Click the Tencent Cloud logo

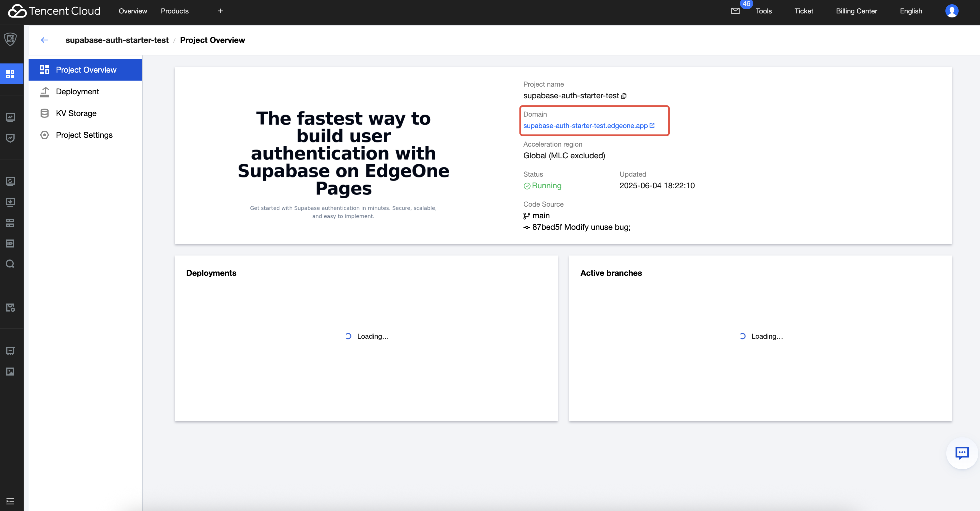point(54,11)
